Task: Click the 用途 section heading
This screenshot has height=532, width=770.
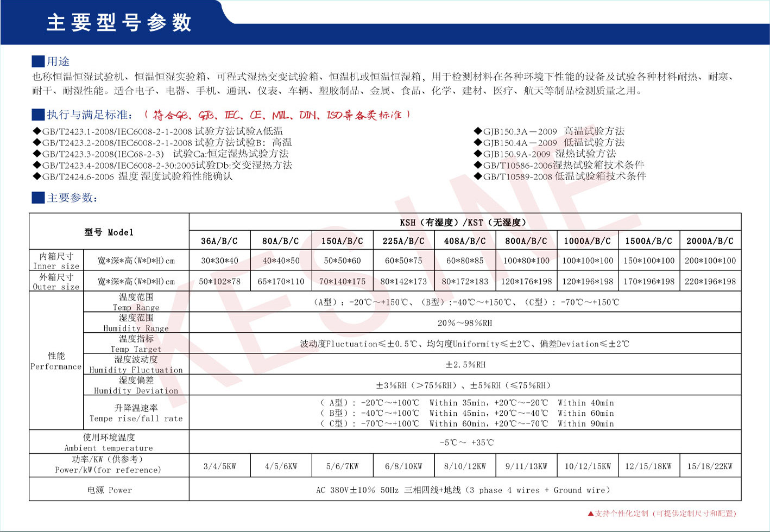Action: click(x=58, y=61)
